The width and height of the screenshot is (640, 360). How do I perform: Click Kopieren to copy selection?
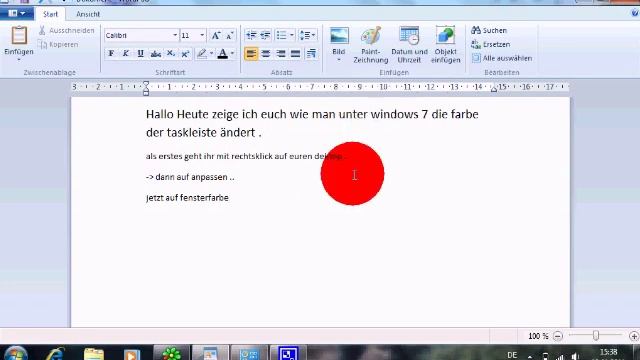pyautogui.click(x=59, y=44)
